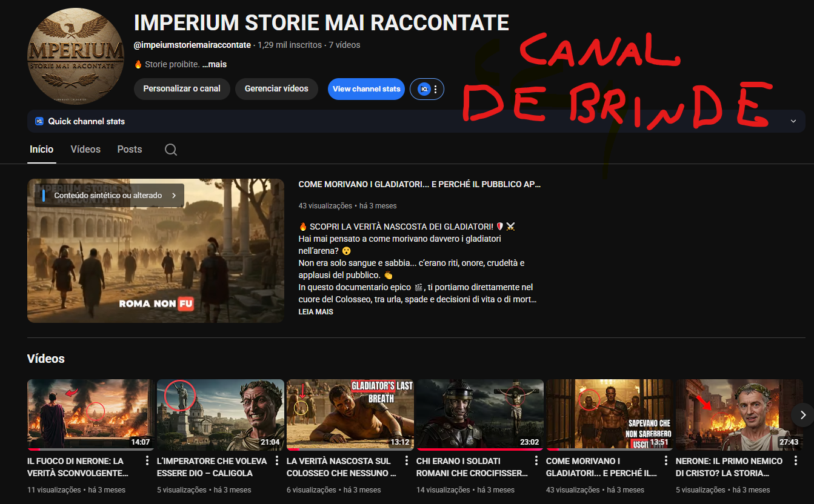Click the '11 visualizações' stat under IL FUOCO DI NERONE
The height and width of the screenshot is (504, 814).
pos(54,489)
